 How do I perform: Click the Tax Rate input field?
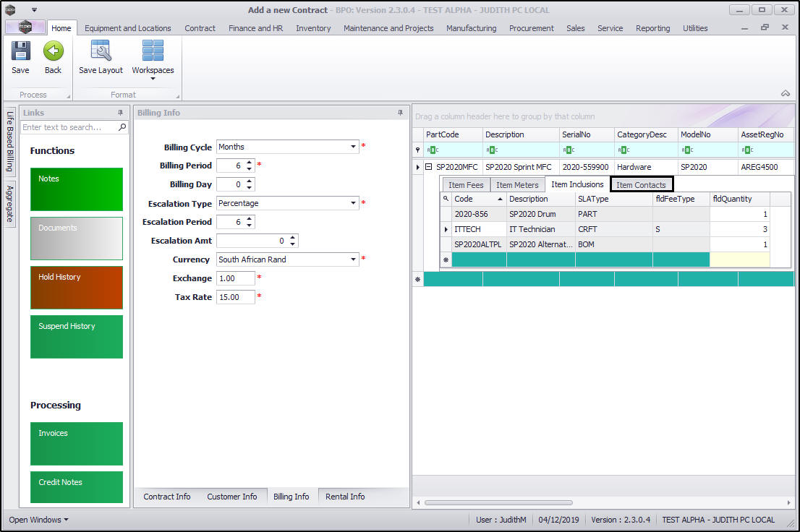point(235,297)
